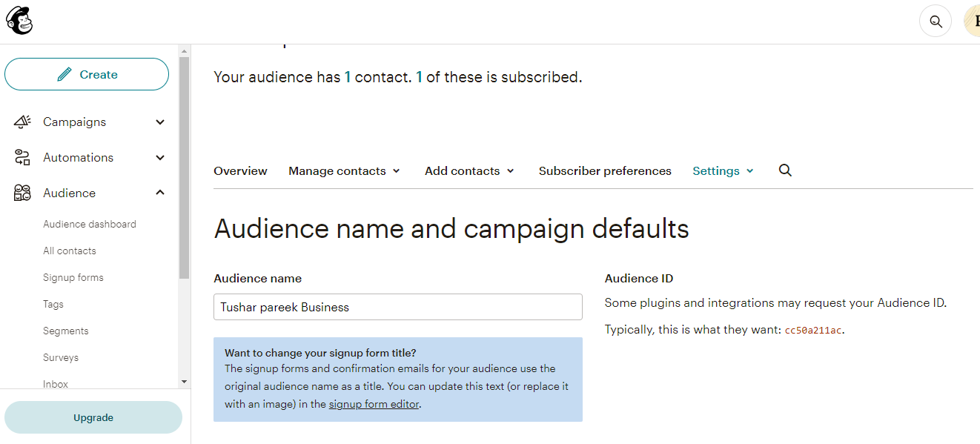
Task: Open the Settings dropdown menu
Action: tap(723, 170)
